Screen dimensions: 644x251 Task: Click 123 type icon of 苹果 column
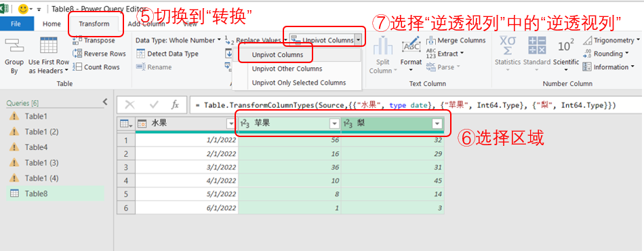coord(245,123)
